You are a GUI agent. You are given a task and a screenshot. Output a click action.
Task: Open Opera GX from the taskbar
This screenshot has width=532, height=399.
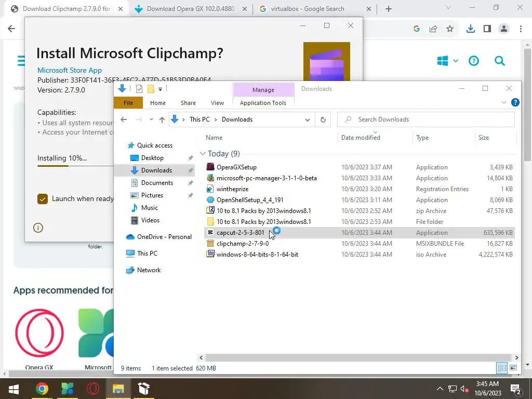[x=92, y=389]
